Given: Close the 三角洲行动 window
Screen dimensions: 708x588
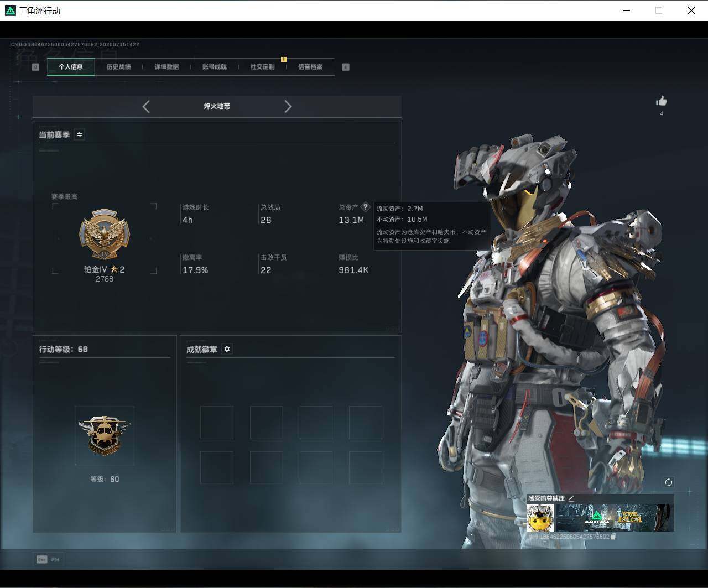Looking at the screenshot, I should [691, 11].
